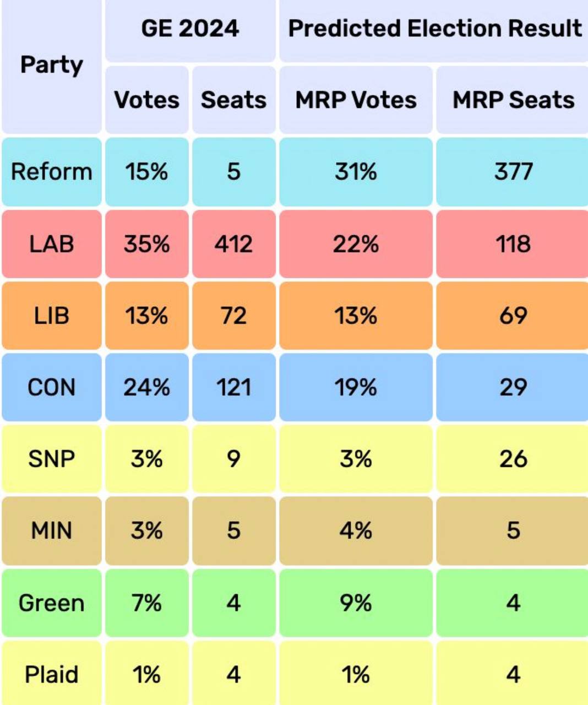
Task: Select SNP's 26 MRP seats cell
Action: [513, 459]
